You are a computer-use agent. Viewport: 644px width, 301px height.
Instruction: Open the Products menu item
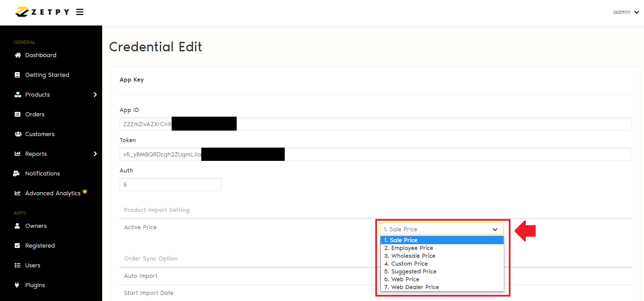[37, 95]
